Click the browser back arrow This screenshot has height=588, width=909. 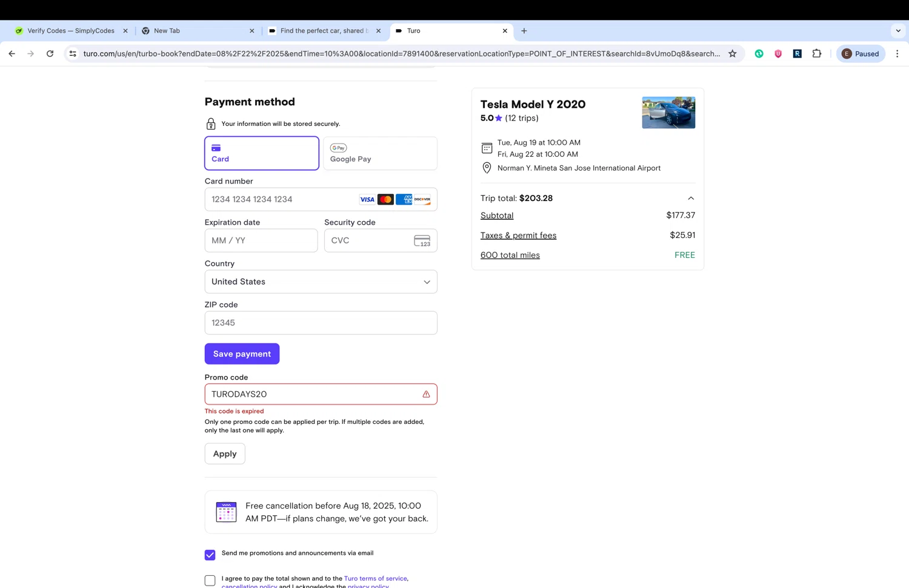[x=12, y=54]
